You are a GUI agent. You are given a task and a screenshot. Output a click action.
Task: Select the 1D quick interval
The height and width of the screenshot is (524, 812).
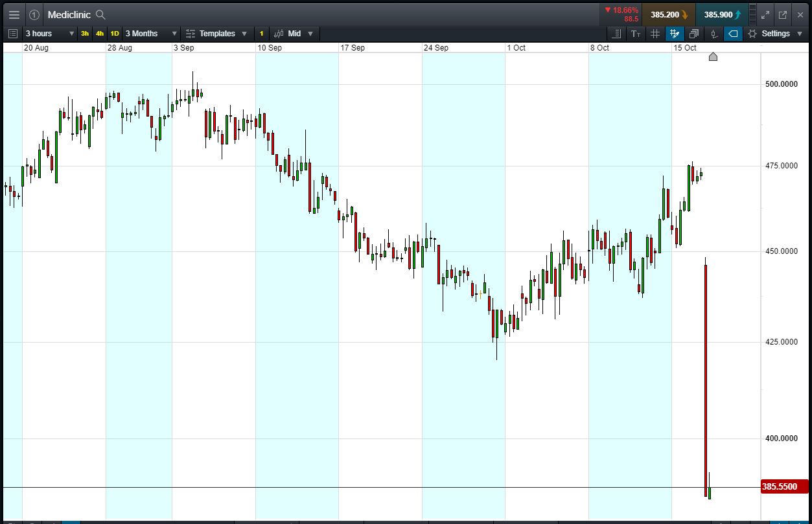(x=115, y=33)
